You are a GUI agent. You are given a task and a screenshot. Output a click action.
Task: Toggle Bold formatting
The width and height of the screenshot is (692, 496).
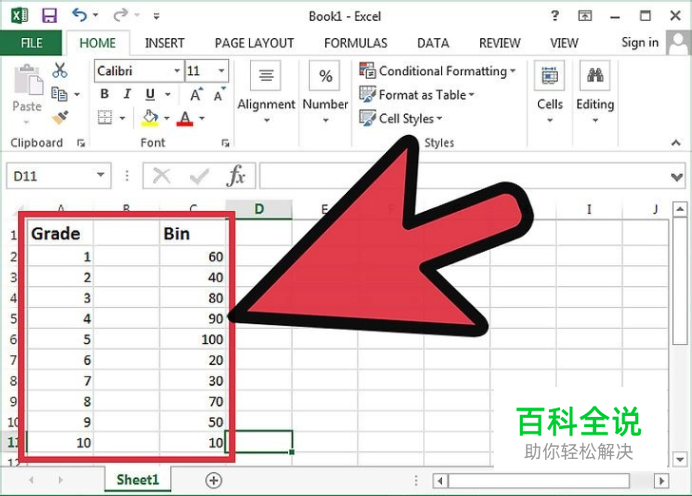coord(105,94)
